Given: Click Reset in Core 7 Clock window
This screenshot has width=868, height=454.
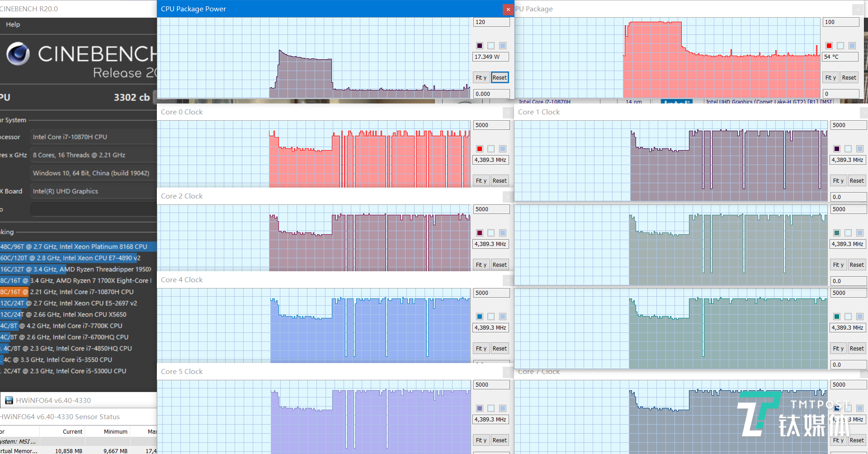Looking at the screenshot, I should [x=857, y=440].
